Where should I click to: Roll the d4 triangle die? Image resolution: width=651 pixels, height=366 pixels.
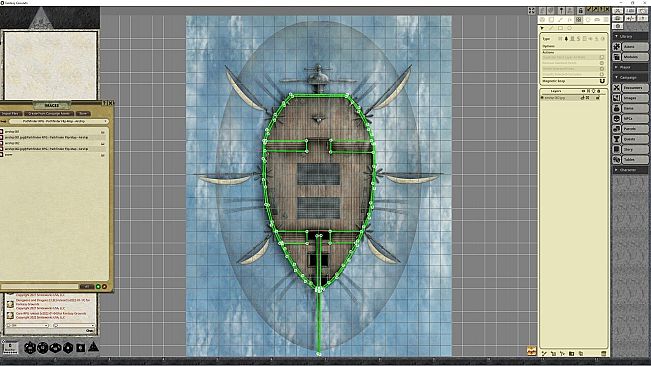pos(93,346)
